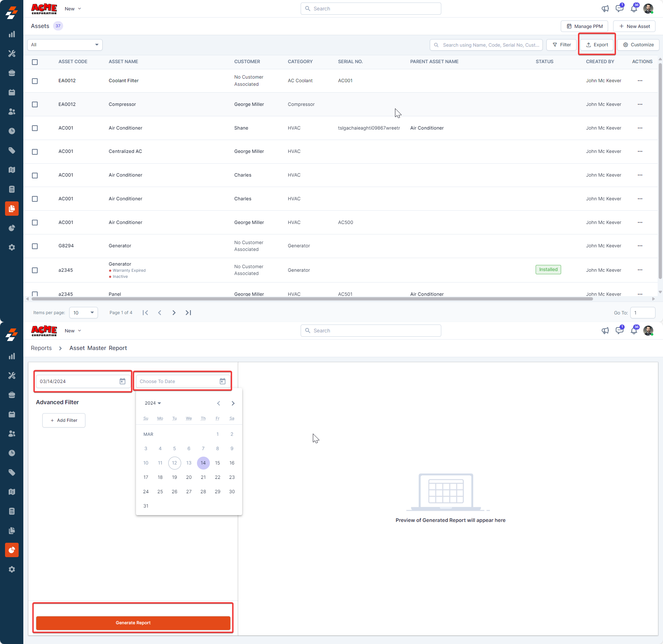Click Add Filter button
Viewport: 663px width, 644px height.
pyautogui.click(x=64, y=420)
